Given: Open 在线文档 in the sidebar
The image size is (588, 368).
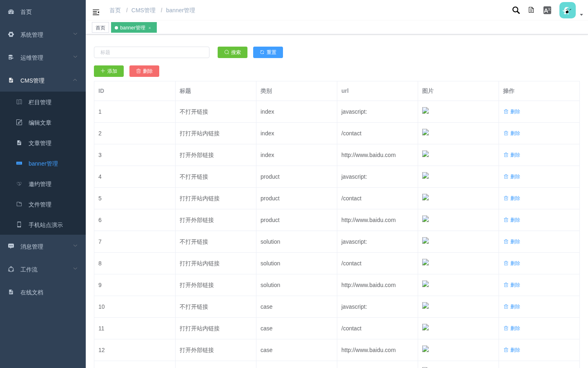Looking at the screenshot, I should tap(43, 292).
